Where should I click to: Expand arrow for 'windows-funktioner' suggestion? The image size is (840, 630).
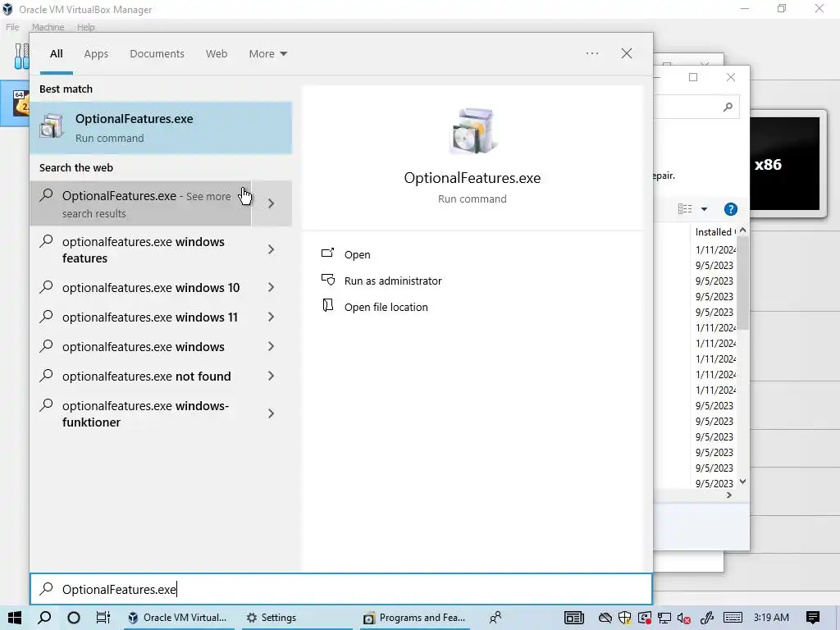271,413
